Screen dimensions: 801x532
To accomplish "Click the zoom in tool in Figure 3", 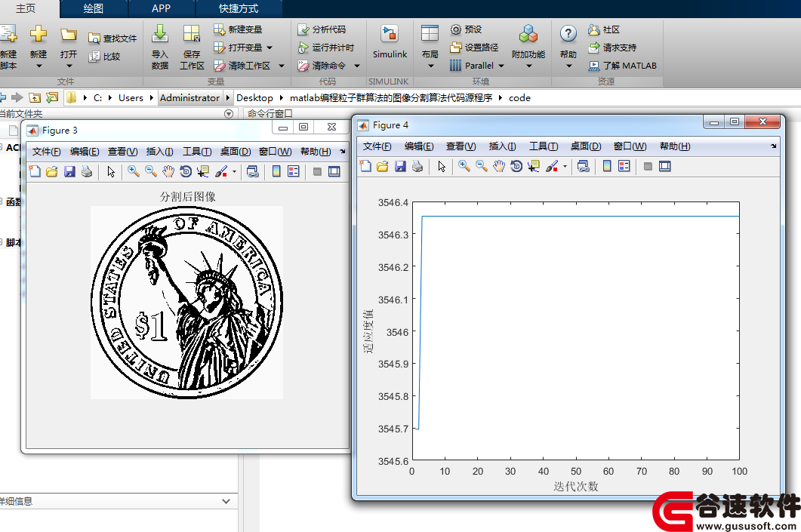I will point(134,171).
